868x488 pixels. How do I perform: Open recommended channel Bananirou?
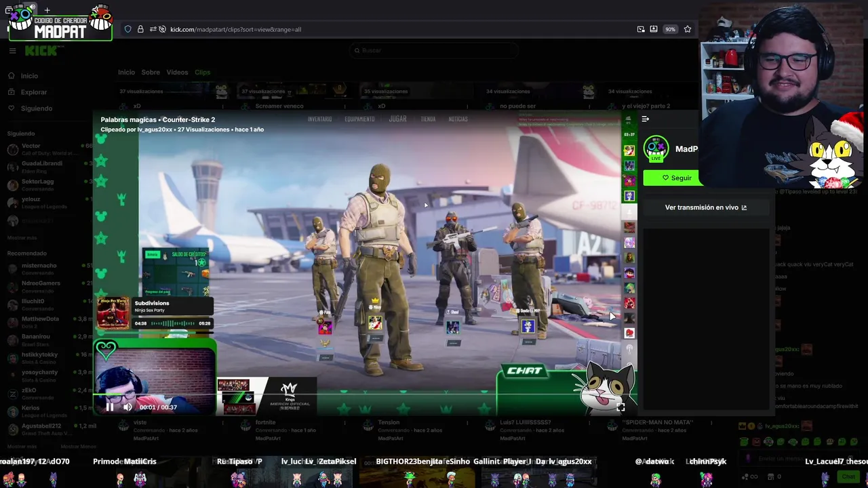[x=49, y=340]
